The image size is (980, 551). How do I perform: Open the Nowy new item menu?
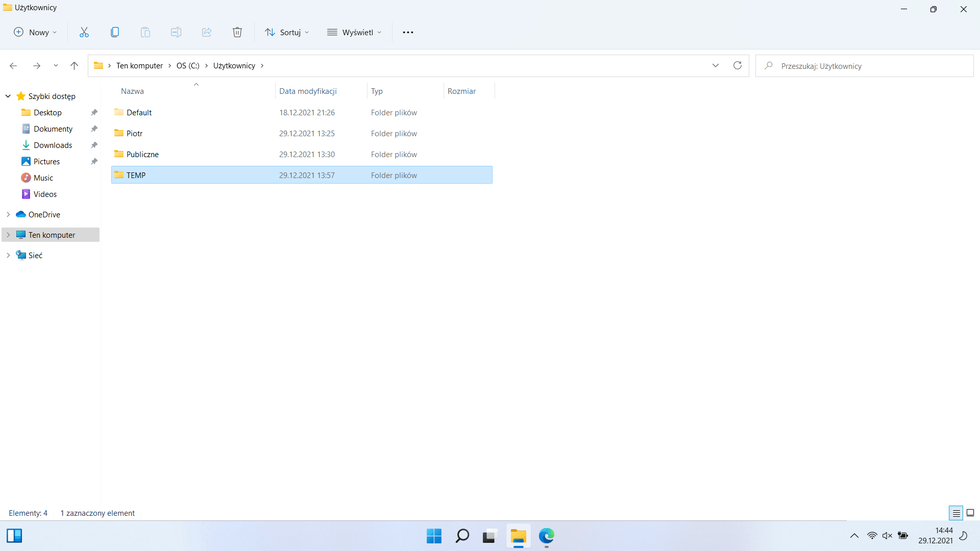point(35,32)
